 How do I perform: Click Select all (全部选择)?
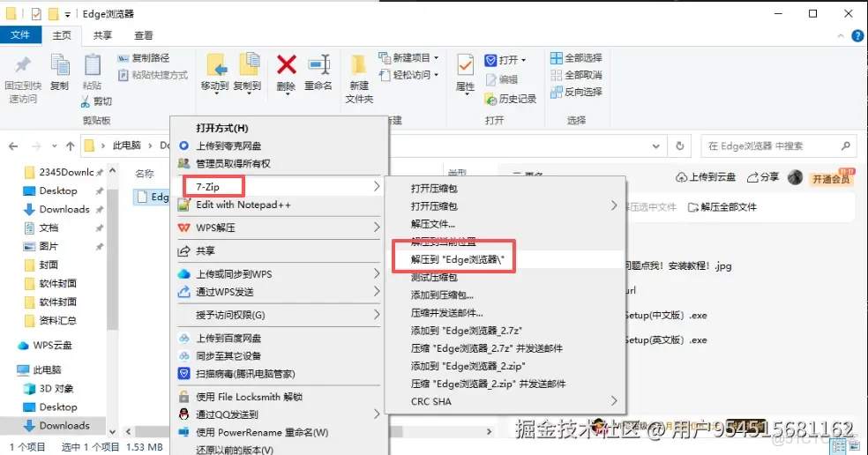click(576, 57)
